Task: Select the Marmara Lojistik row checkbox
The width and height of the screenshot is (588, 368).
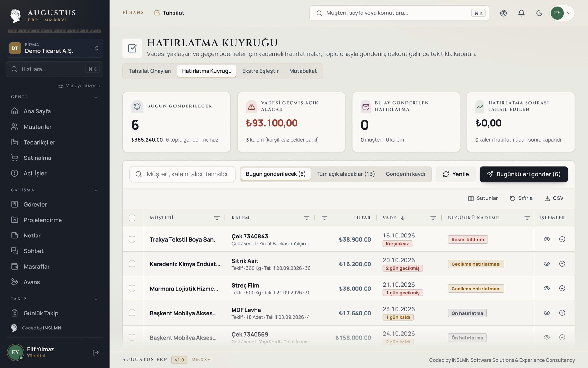Action: pos(132,288)
